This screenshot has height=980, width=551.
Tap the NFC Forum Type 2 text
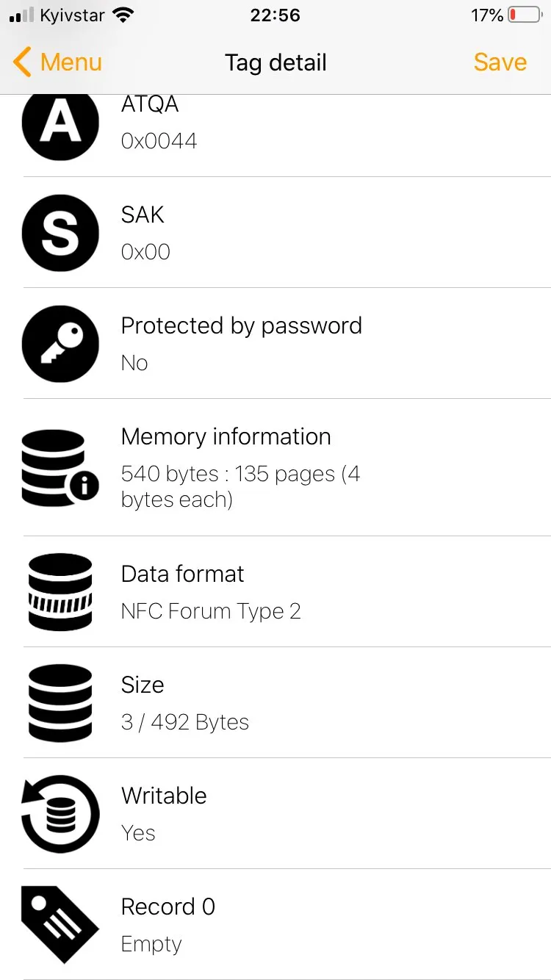211,611
